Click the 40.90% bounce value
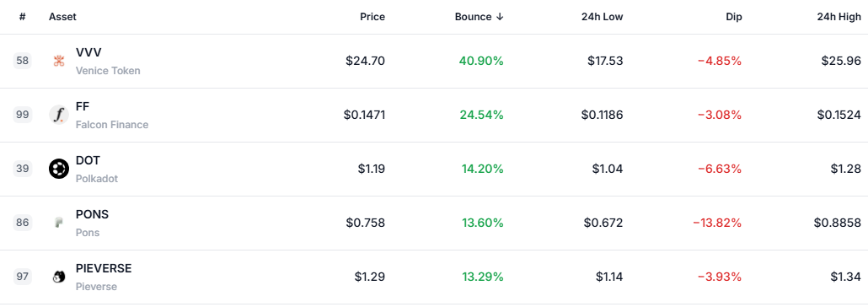The width and height of the screenshot is (868, 307). tap(481, 61)
